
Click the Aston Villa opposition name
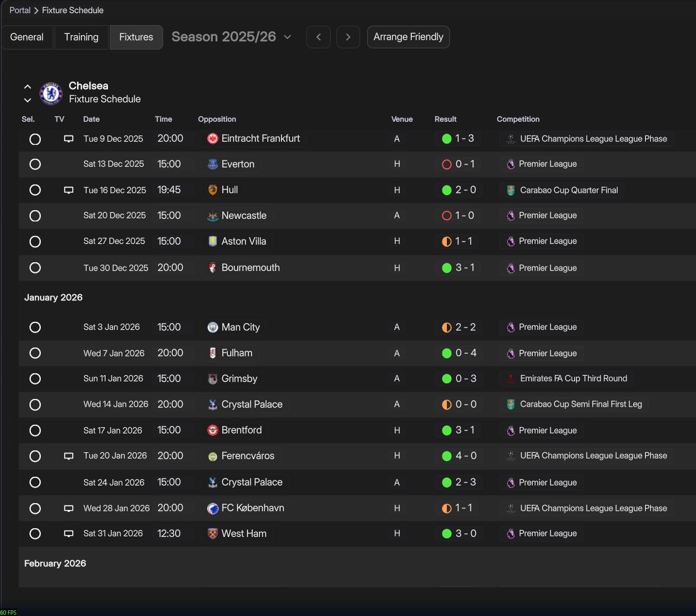[x=244, y=242]
